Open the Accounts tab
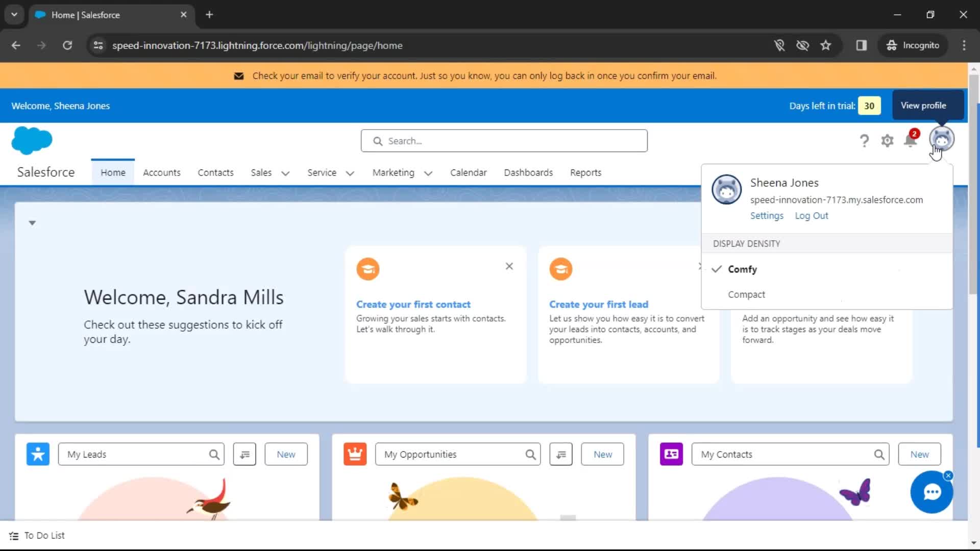 coord(162,172)
